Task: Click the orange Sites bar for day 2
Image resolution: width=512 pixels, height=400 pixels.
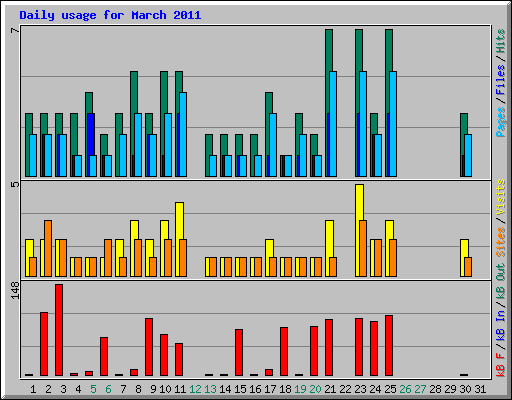Action: 48,248
